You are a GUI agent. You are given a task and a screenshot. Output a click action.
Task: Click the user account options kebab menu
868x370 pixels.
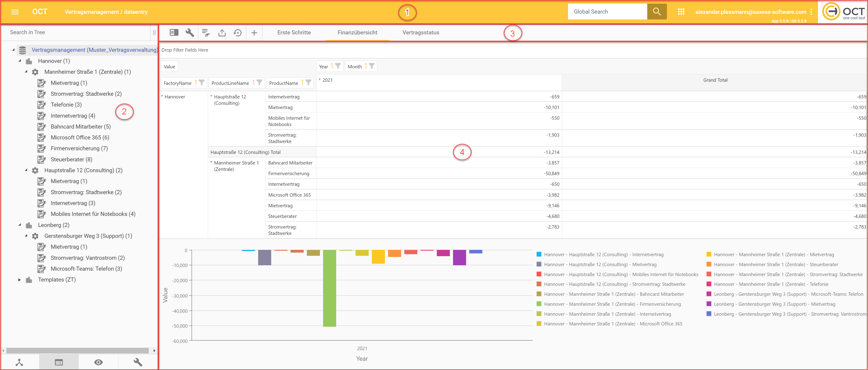click(811, 12)
